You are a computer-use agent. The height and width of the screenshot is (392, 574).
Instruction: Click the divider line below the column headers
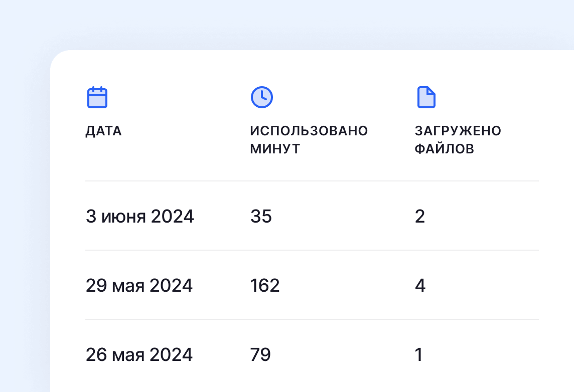312,181
